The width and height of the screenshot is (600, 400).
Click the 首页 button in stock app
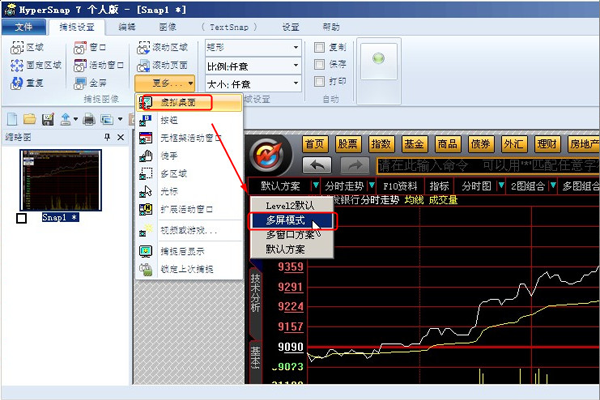coord(315,143)
